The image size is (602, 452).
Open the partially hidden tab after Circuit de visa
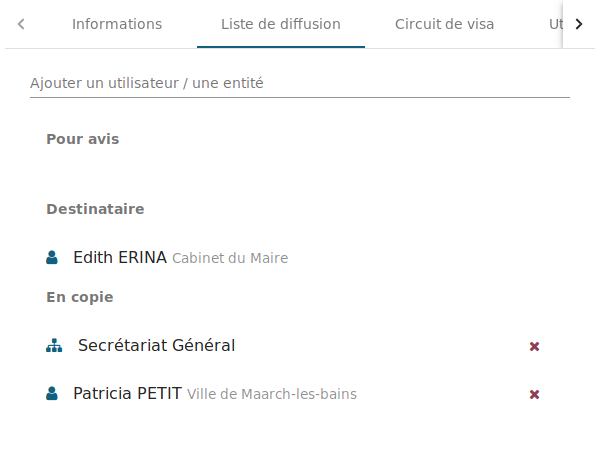coord(556,24)
